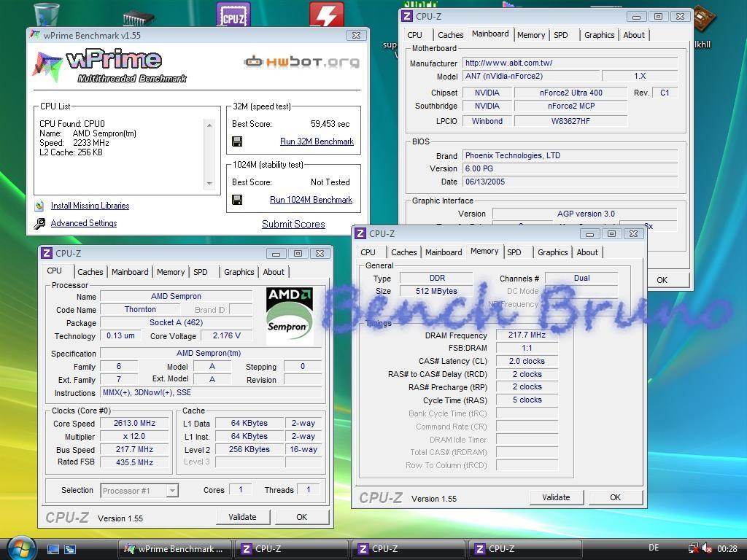The width and height of the screenshot is (747, 560).
Task: Click the Switch between windows quick launch icon
Action: point(70,549)
